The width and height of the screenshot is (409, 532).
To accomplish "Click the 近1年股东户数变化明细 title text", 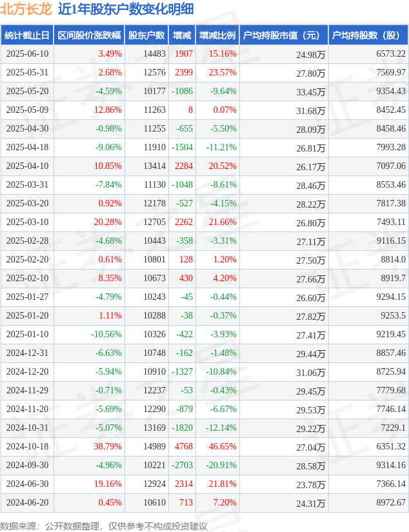I will coord(126,9).
